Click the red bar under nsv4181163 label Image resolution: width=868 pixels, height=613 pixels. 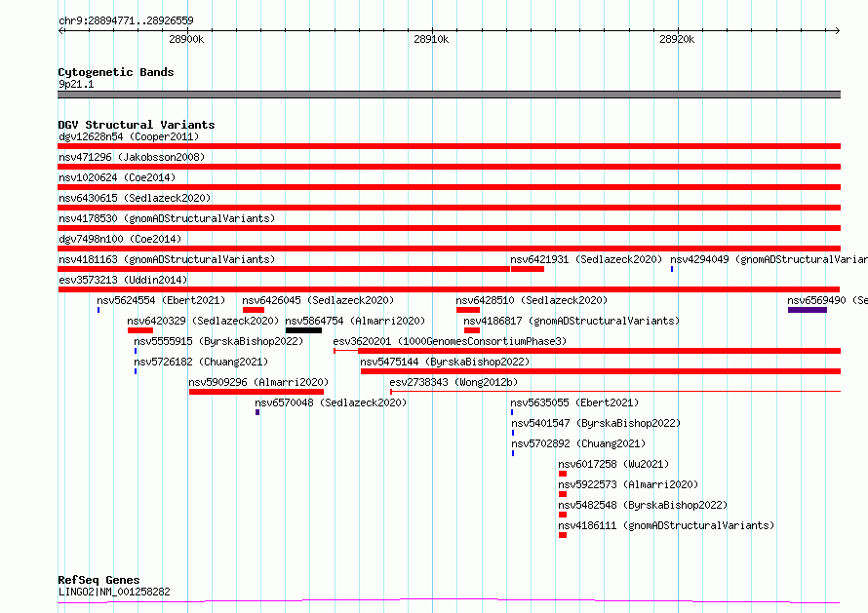click(x=284, y=269)
